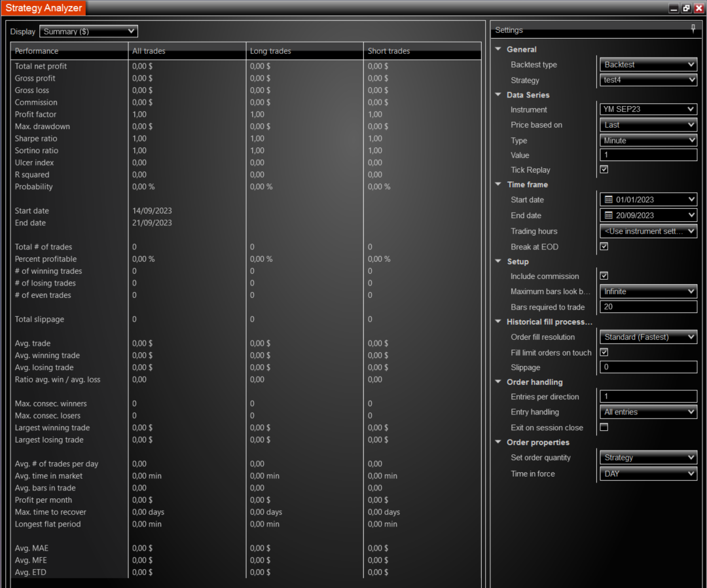This screenshot has height=588, width=707.
Task: Open Maximum bars look back dropdown
Action: click(x=648, y=291)
